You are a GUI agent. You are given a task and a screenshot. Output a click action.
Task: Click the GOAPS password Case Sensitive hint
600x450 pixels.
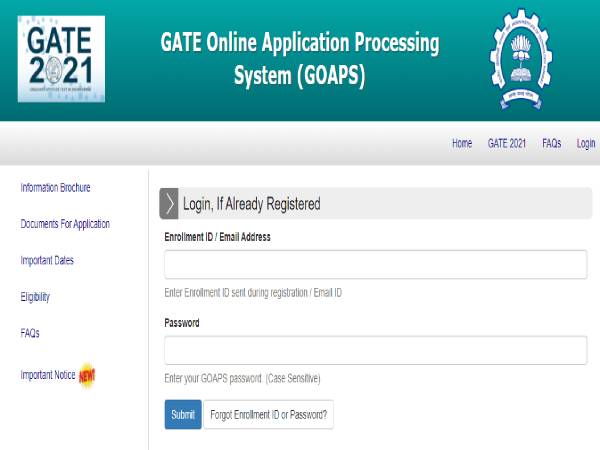[x=242, y=378]
